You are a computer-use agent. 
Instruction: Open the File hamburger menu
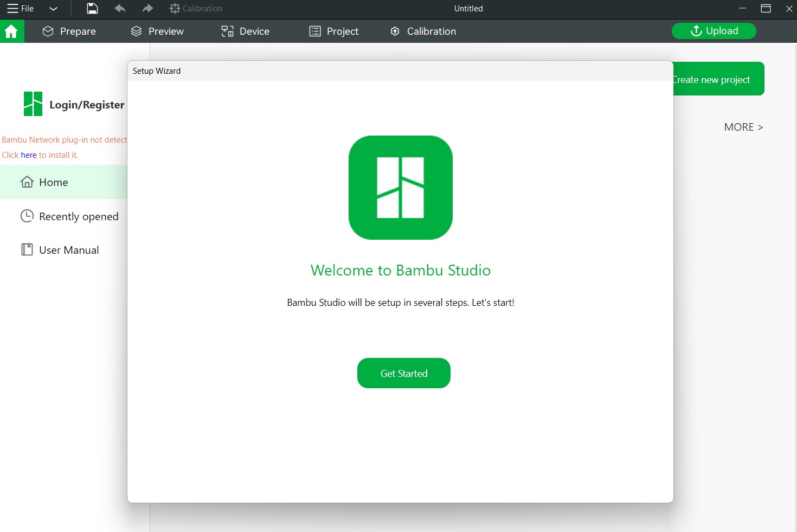20,9
